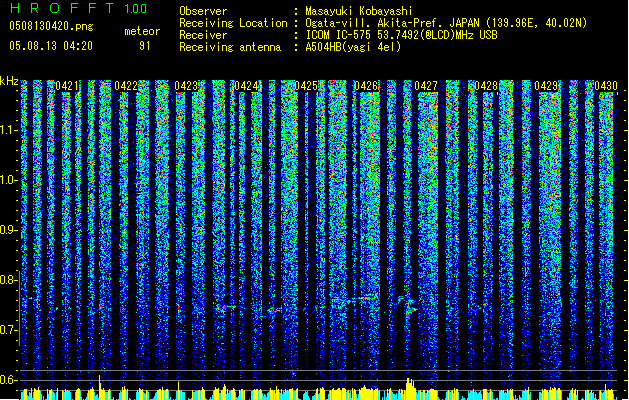629x400 pixels.
Task: Click the 0430 time marker
Action: (606, 86)
